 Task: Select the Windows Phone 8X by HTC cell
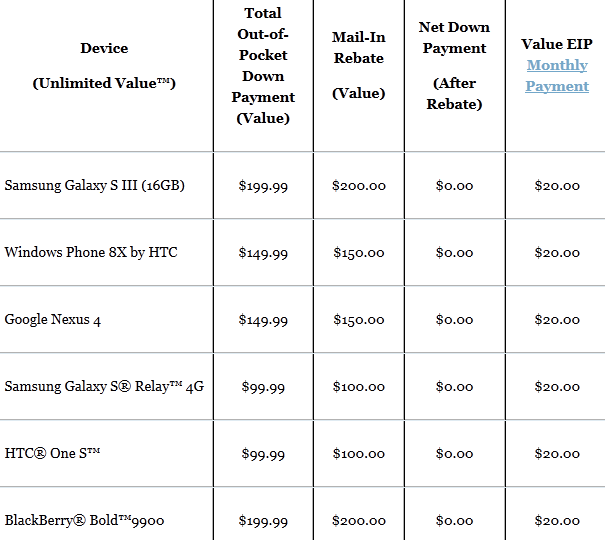(x=91, y=252)
